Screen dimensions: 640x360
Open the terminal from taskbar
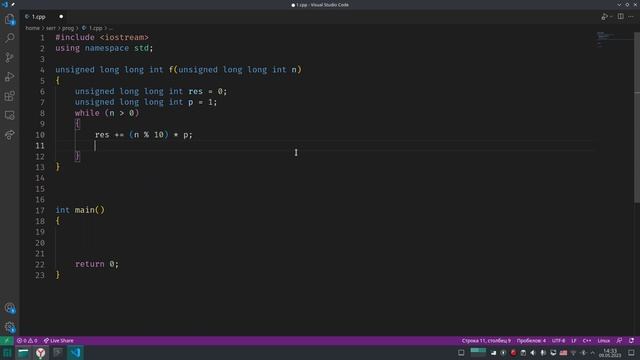click(x=58, y=353)
